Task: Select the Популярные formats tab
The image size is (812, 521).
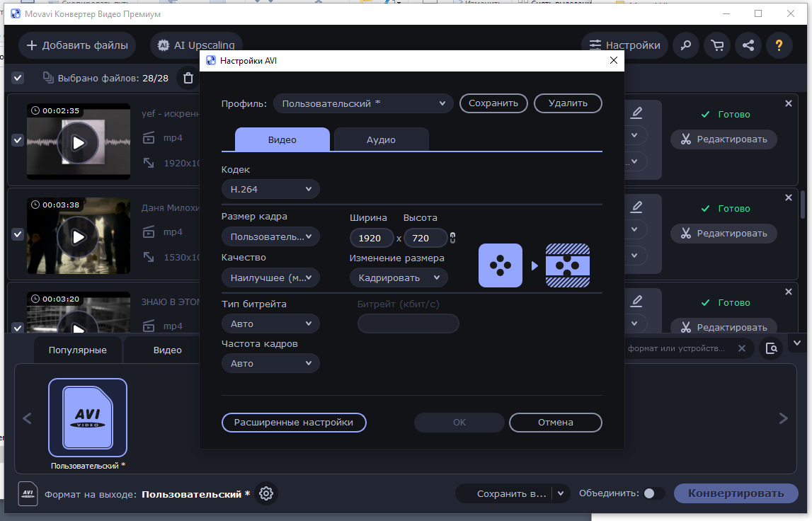Action: tap(78, 350)
